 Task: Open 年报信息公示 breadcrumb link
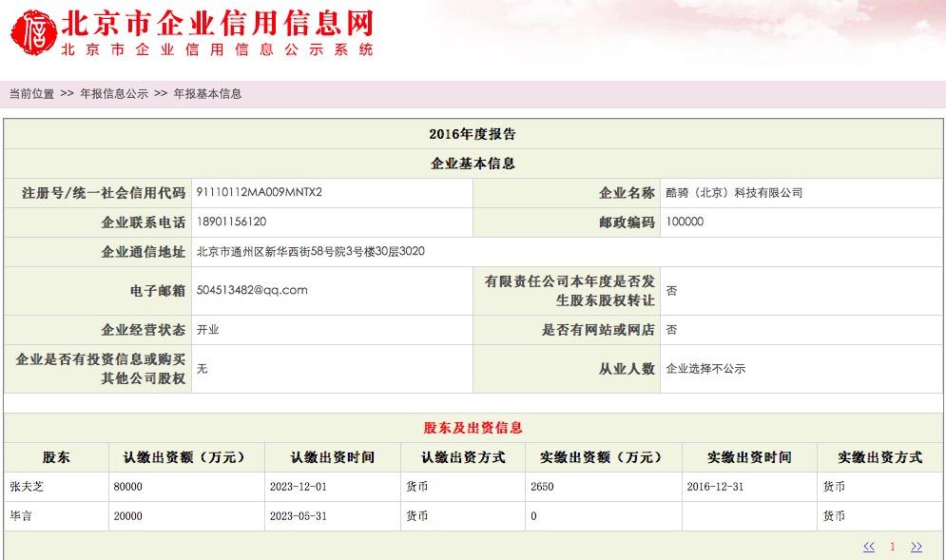114,93
